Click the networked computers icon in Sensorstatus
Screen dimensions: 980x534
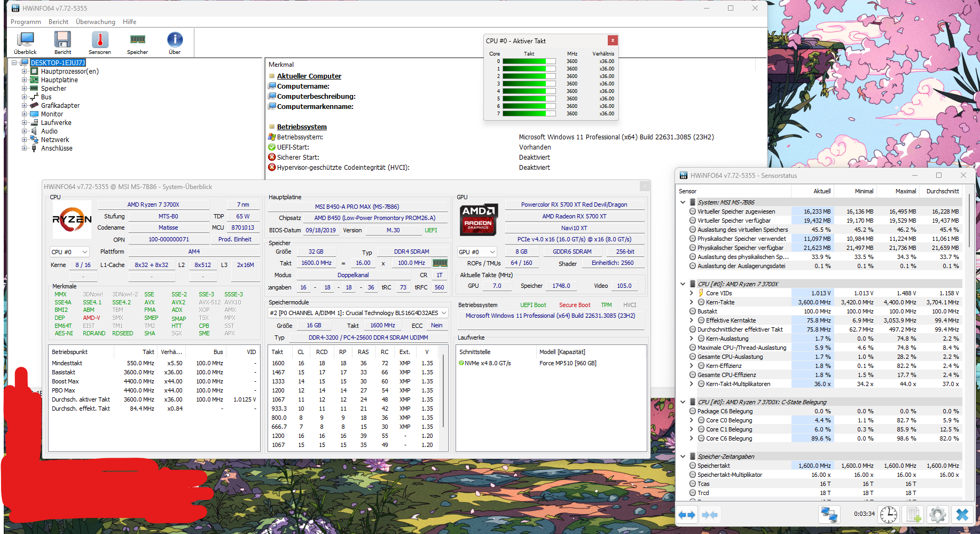point(829,514)
